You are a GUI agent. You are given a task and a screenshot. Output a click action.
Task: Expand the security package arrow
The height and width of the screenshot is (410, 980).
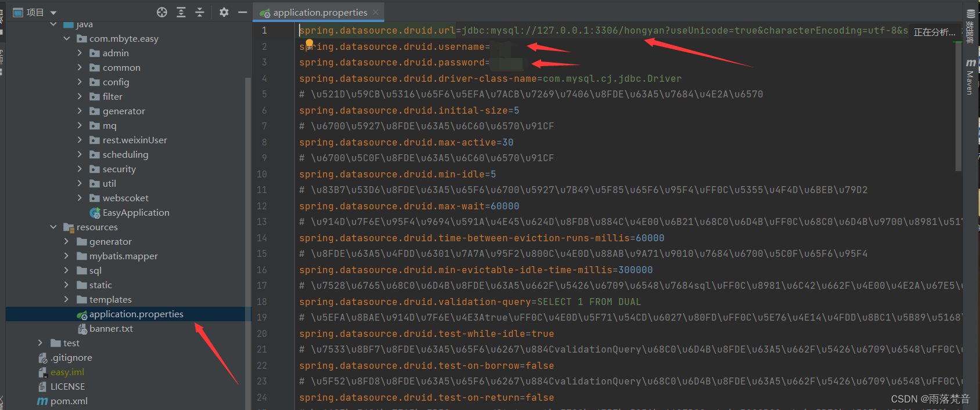[x=80, y=169]
